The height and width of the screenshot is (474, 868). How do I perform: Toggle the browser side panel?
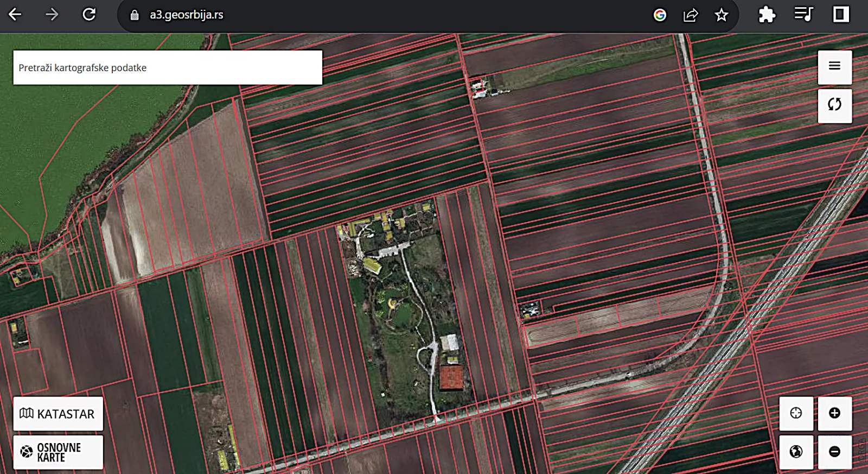click(x=841, y=15)
